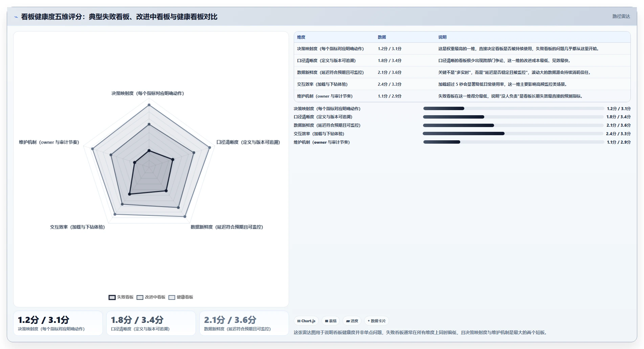Click the Chart.js tag icon chip
The image size is (644, 349).
click(306, 321)
